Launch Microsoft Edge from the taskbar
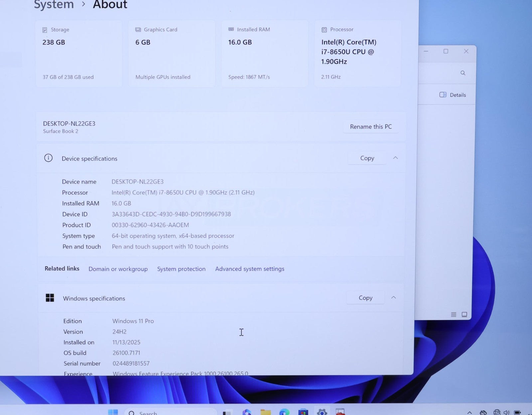The image size is (532, 415). click(x=284, y=412)
